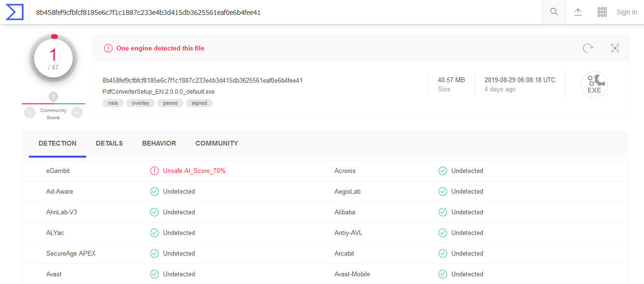The image size is (644, 284).
Task: Switch to the Detection tab
Action: click(57, 143)
